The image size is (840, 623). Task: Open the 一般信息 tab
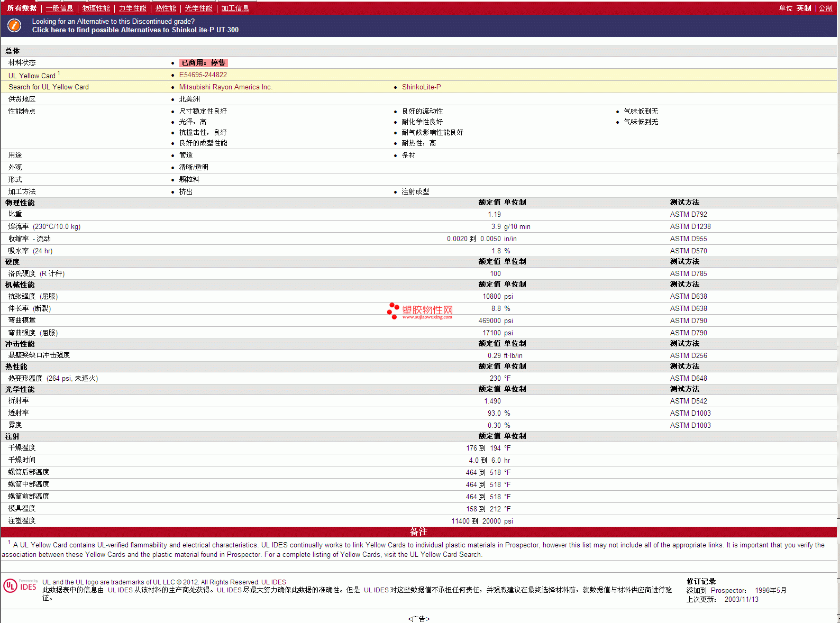(59, 8)
